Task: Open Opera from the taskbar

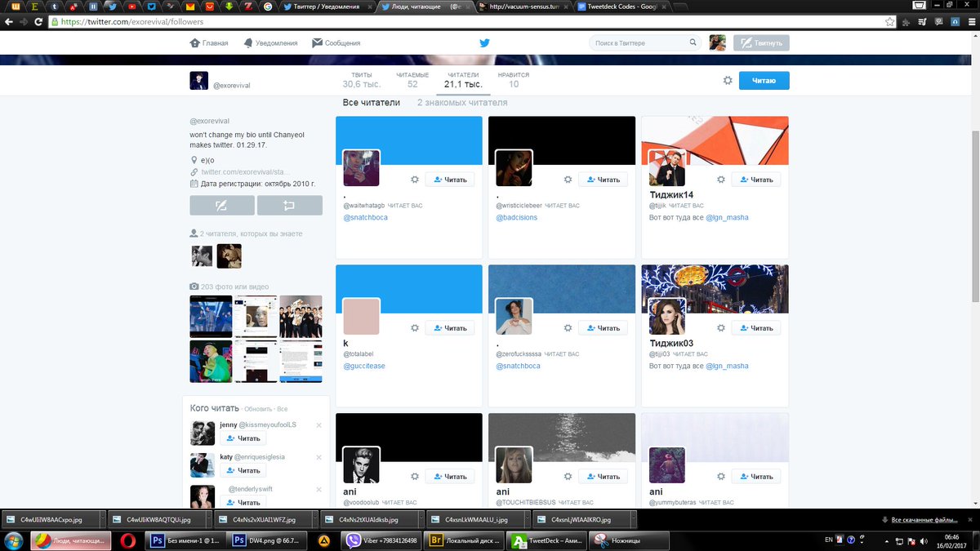Action: tap(127, 540)
